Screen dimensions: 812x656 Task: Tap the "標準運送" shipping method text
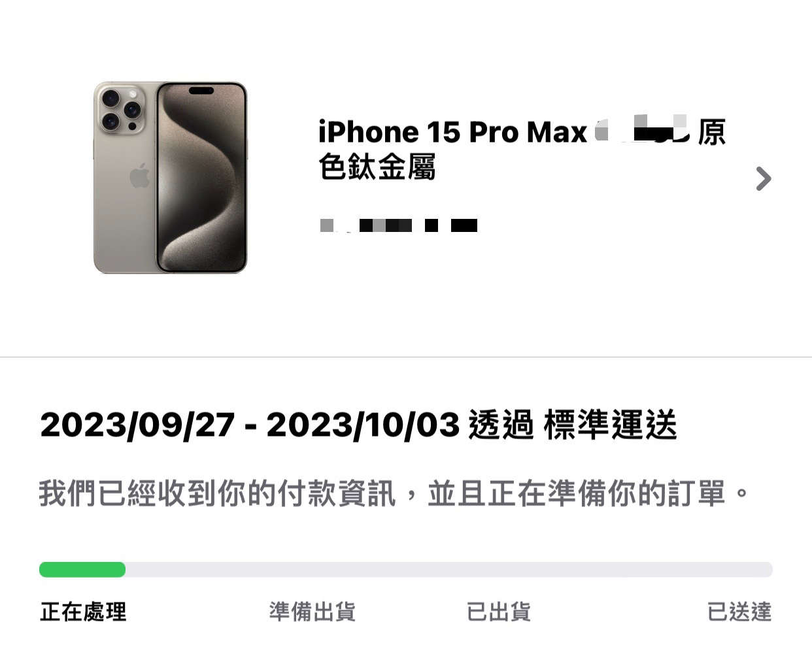[609, 425]
